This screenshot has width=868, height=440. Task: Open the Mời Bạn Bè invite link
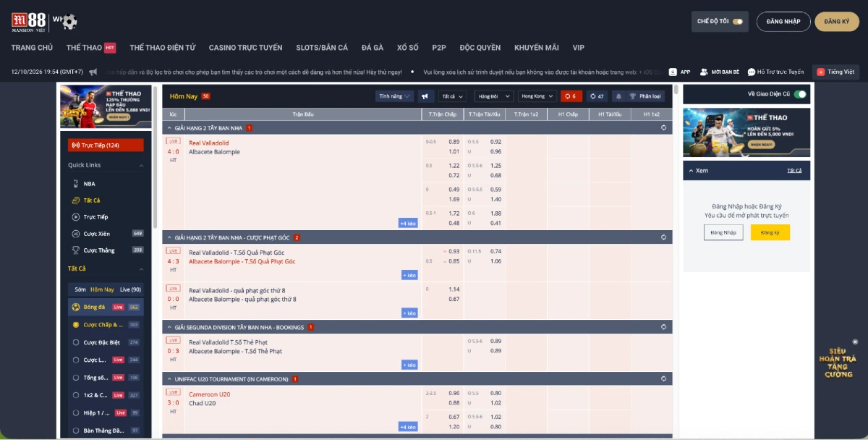coord(719,72)
